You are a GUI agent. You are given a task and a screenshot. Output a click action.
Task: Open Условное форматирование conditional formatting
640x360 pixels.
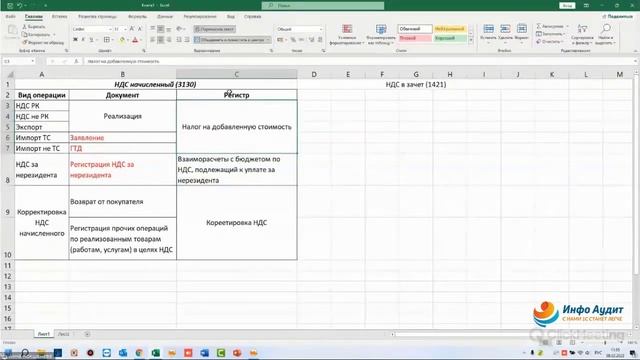point(347,34)
